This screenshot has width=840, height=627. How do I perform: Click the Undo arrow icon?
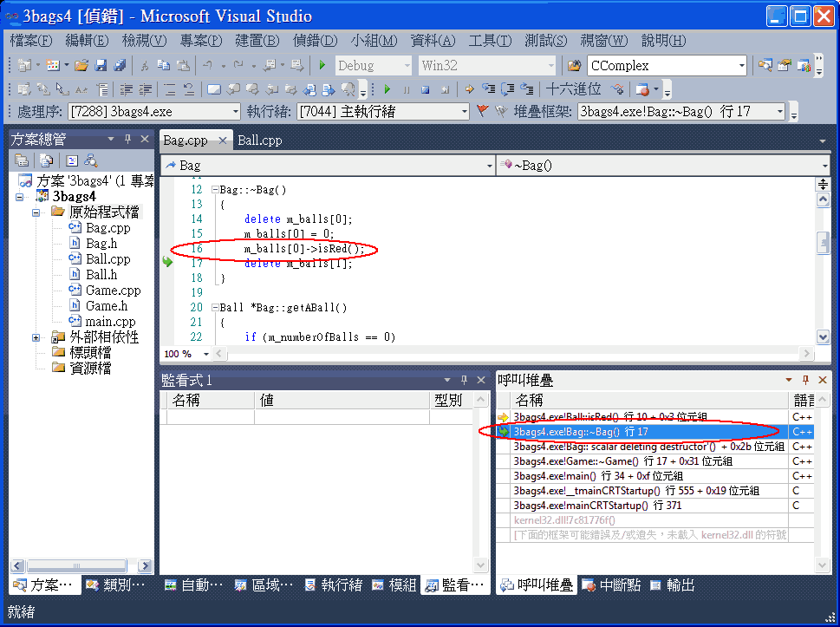point(208,65)
